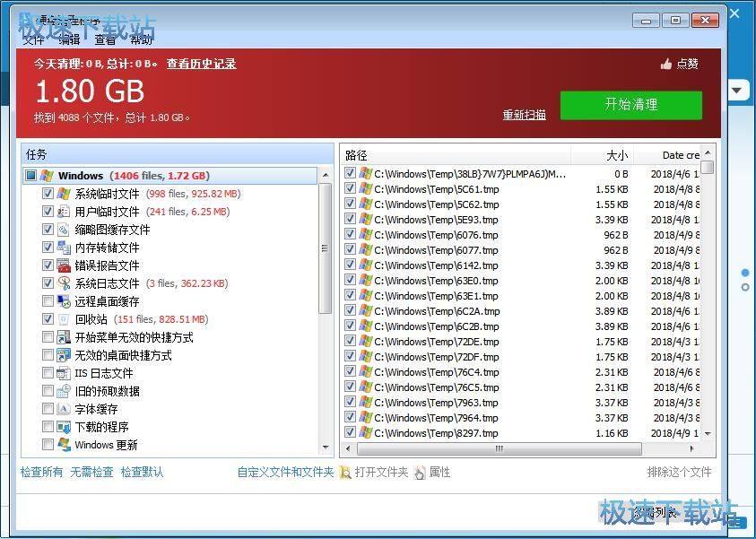The image size is (756, 539).
Task: Click the 系统临时文件 Windows flag icon
Action: (64, 194)
